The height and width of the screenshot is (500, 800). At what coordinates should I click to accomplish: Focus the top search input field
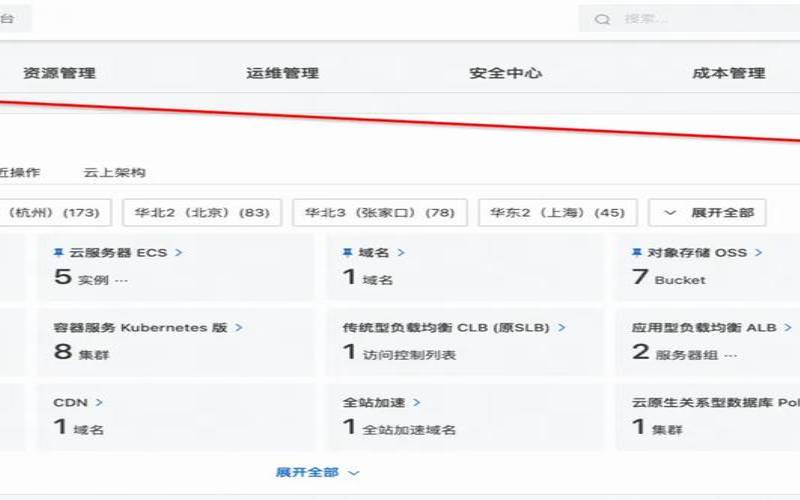coord(689,19)
